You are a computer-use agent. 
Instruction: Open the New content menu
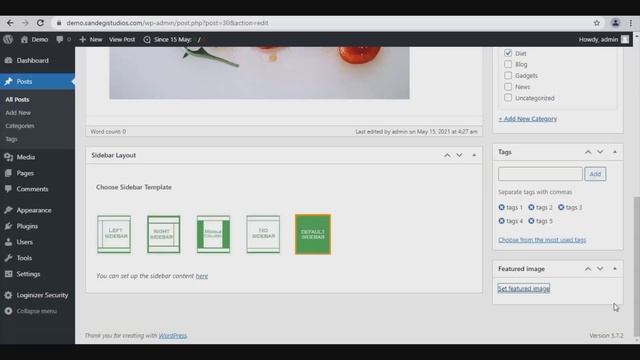[91, 40]
